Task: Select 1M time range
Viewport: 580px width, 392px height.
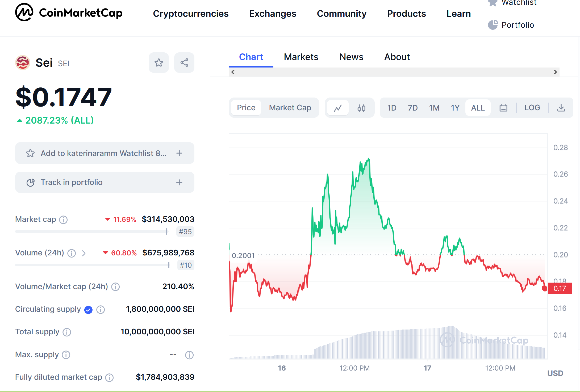Action: pos(434,108)
